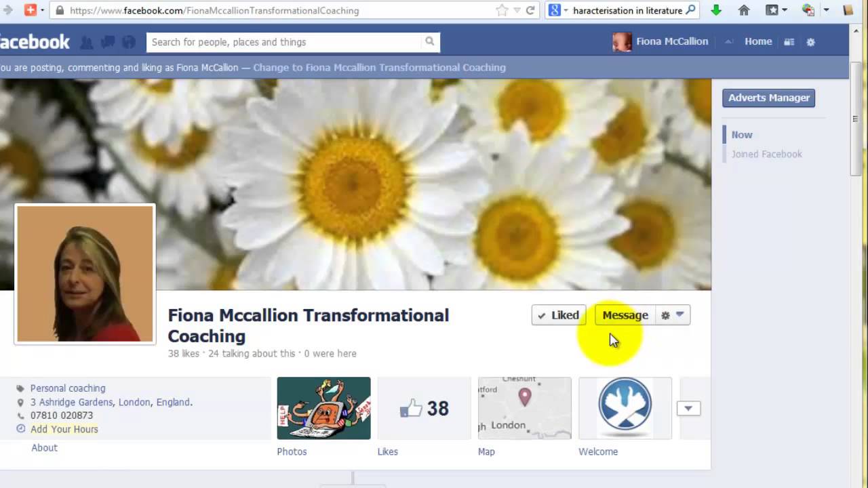Click the search magnifier in browser search box
The width and height of the screenshot is (868, 488).
coord(690,10)
